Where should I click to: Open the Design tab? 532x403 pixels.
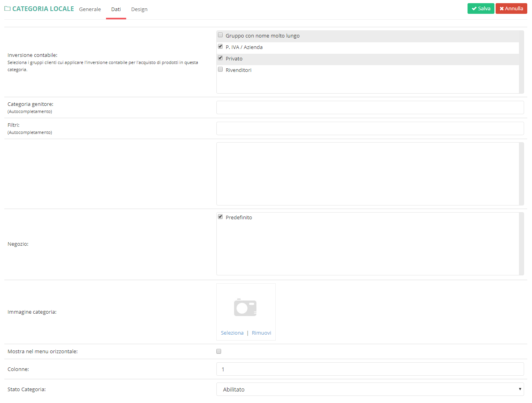point(139,9)
